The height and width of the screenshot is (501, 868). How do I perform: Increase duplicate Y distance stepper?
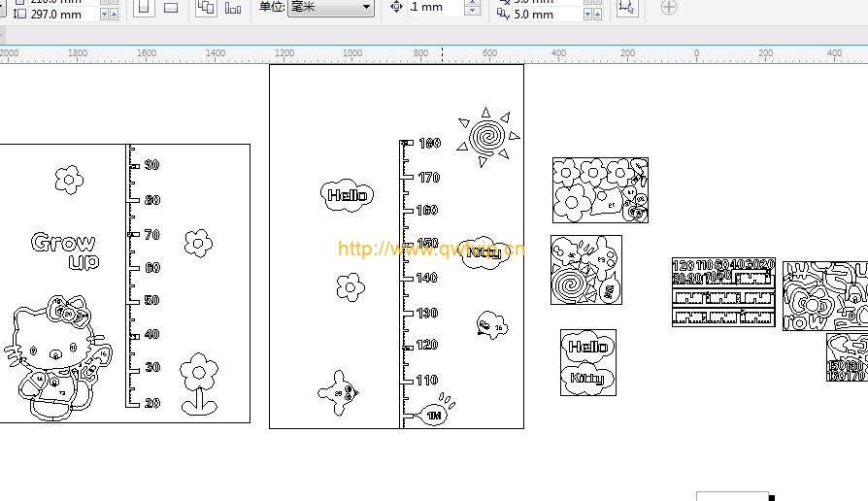598,15
